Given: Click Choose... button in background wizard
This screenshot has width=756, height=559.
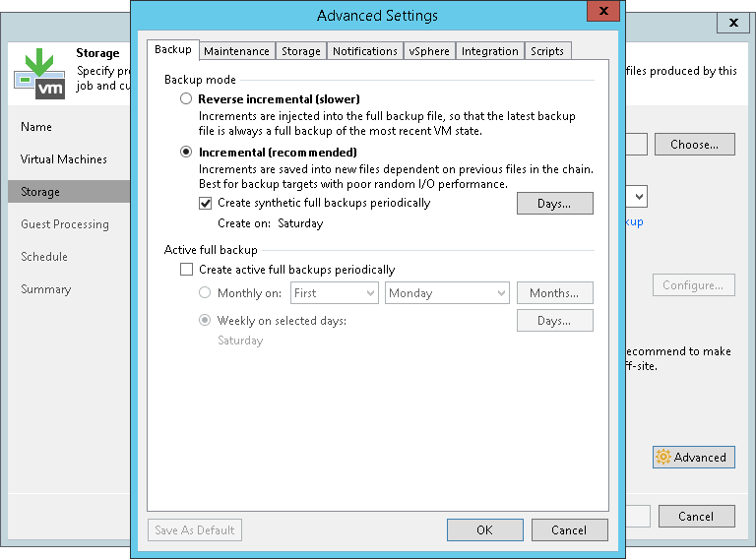Looking at the screenshot, I should click(x=695, y=144).
